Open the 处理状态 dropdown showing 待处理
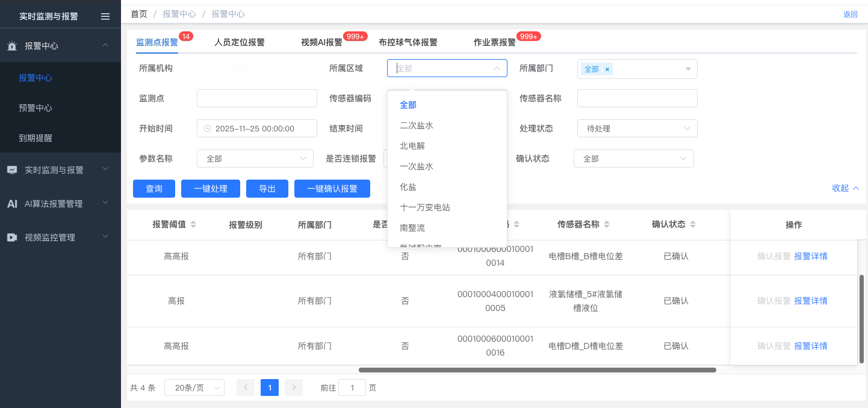This screenshot has width=868, height=408. click(637, 128)
